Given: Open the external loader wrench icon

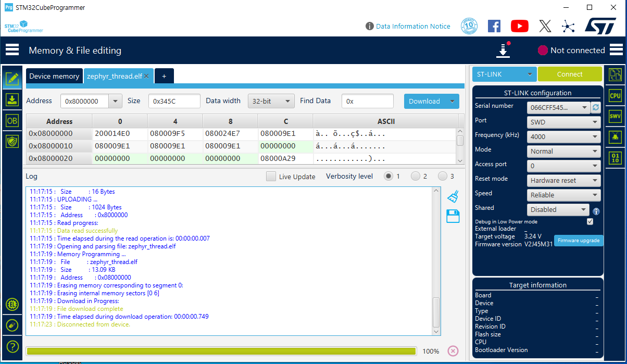Looking at the screenshot, I should pos(12,325).
